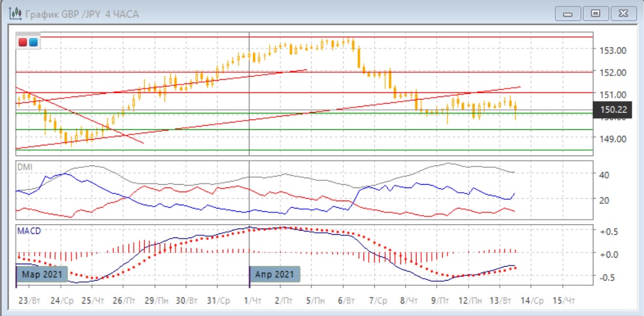Click the 40 value on DMI scale
The height and width of the screenshot is (316, 644).
[603, 175]
